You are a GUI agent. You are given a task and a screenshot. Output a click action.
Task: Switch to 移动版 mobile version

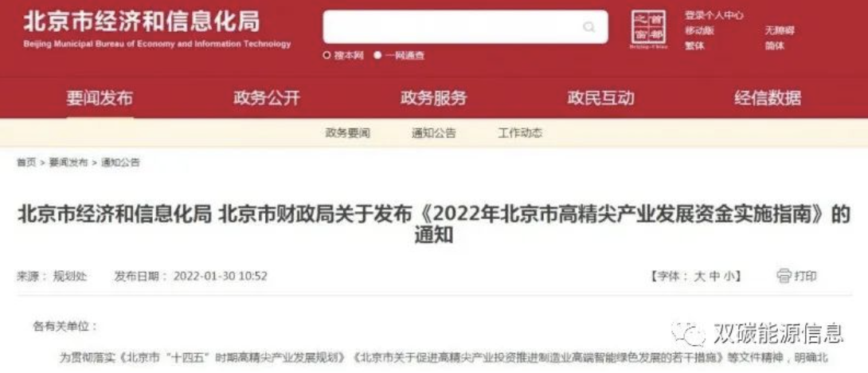coord(699,31)
